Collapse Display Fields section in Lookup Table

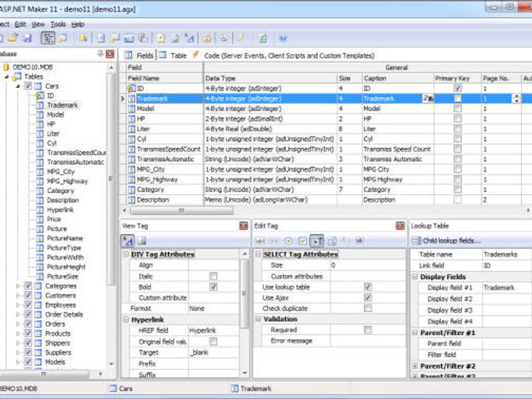click(415, 277)
